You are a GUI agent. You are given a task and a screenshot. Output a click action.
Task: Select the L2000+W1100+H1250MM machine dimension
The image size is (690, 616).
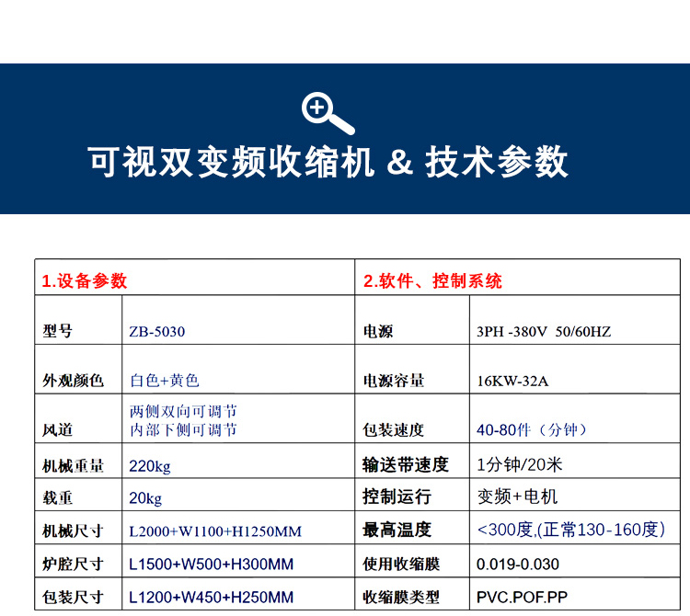coord(215,531)
